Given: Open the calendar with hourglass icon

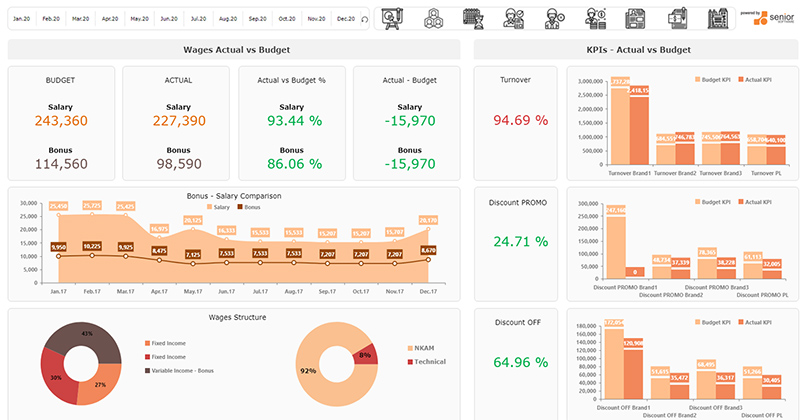Looking at the screenshot, I should pyautogui.click(x=473, y=19).
